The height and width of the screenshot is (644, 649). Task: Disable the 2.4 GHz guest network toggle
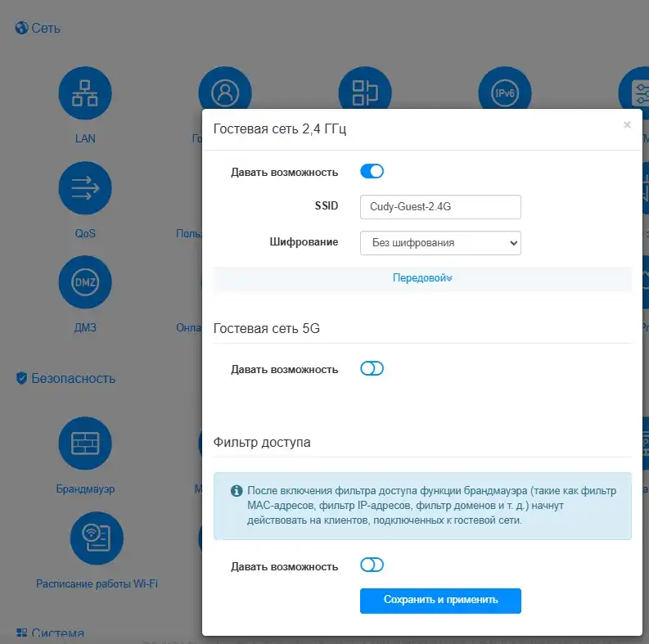coord(372,171)
